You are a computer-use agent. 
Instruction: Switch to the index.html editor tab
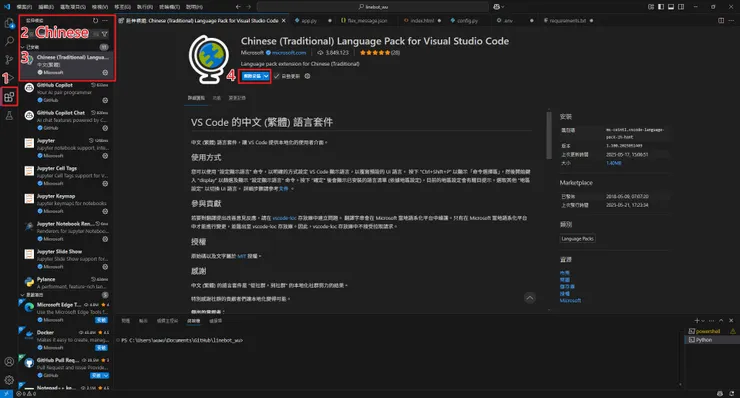(x=422, y=21)
